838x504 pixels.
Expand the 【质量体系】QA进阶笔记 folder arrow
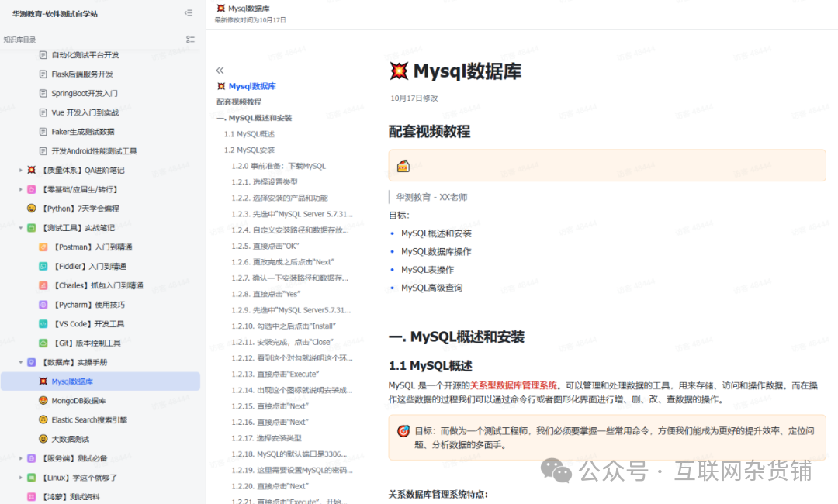click(21, 170)
